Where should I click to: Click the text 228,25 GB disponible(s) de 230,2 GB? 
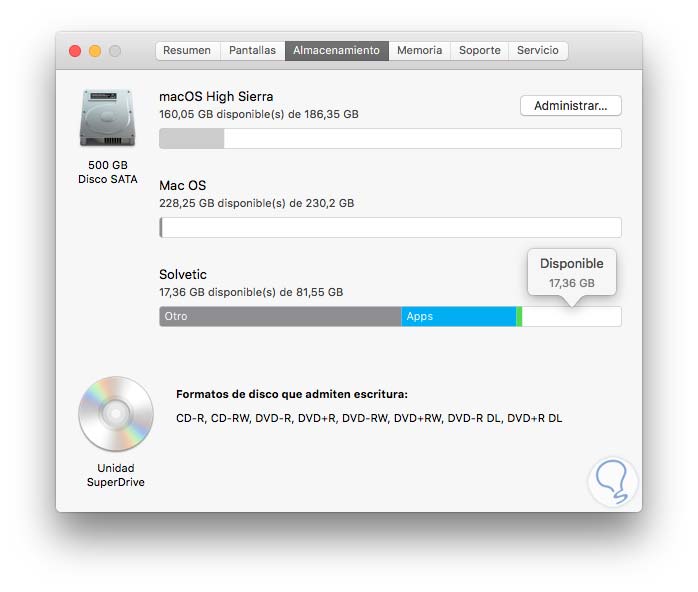pyautogui.click(x=256, y=203)
